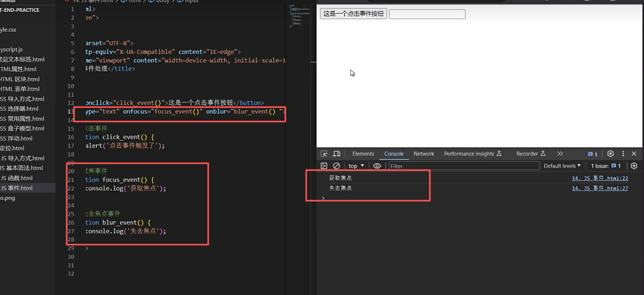Open the DevTools three-dot customize menu
The image size is (644, 295).
coord(623,154)
